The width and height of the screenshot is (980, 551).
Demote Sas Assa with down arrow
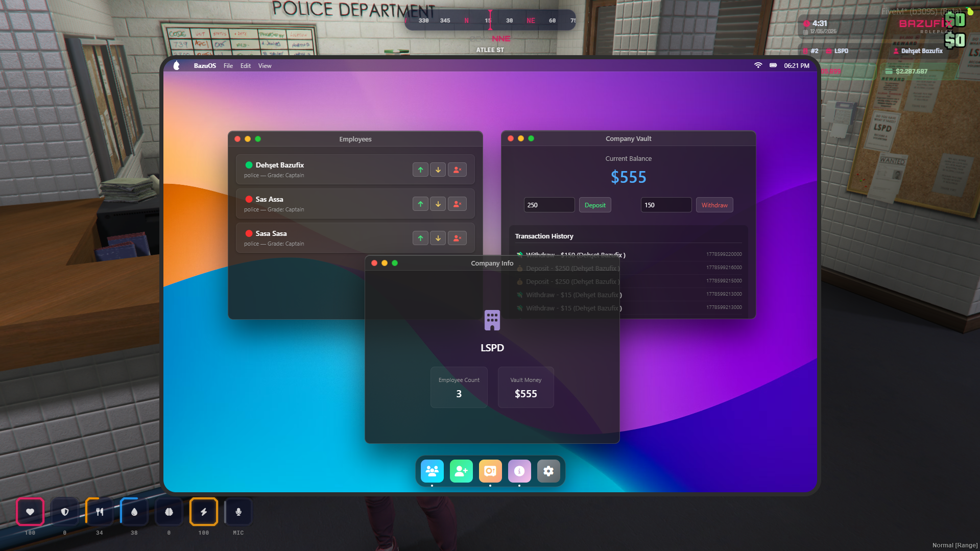click(438, 204)
